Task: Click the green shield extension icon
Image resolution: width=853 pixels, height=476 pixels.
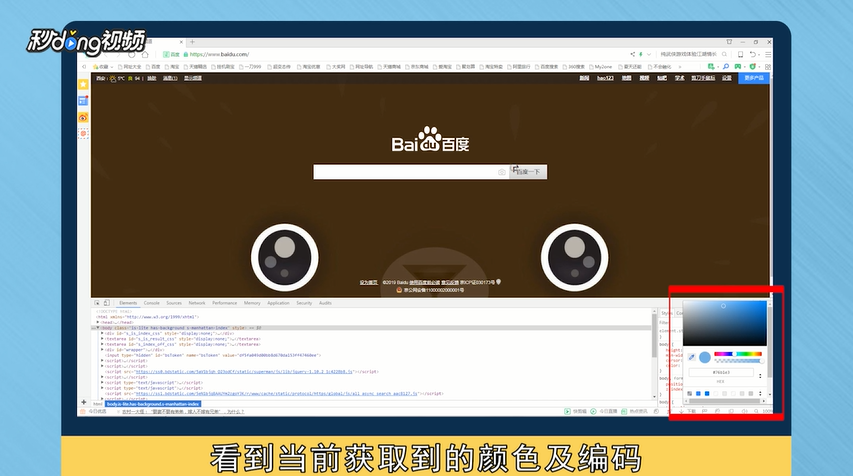Action: [x=752, y=67]
